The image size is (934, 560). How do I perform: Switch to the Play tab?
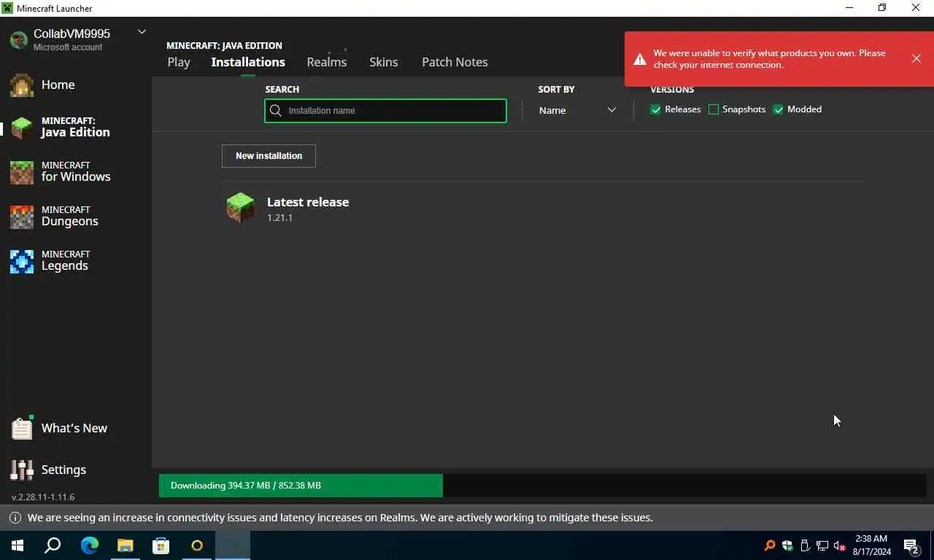(179, 62)
